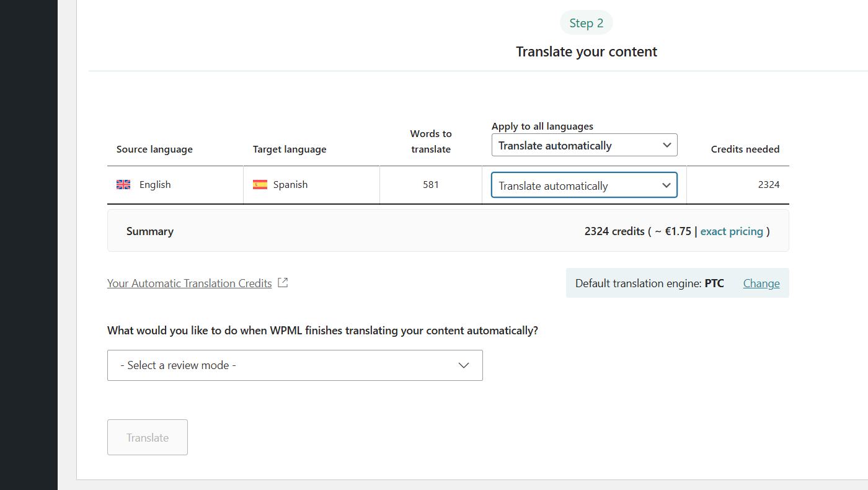This screenshot has height=490, width=868.
Task: Select the Spanish target language text
Action: [x=290, y=185]
